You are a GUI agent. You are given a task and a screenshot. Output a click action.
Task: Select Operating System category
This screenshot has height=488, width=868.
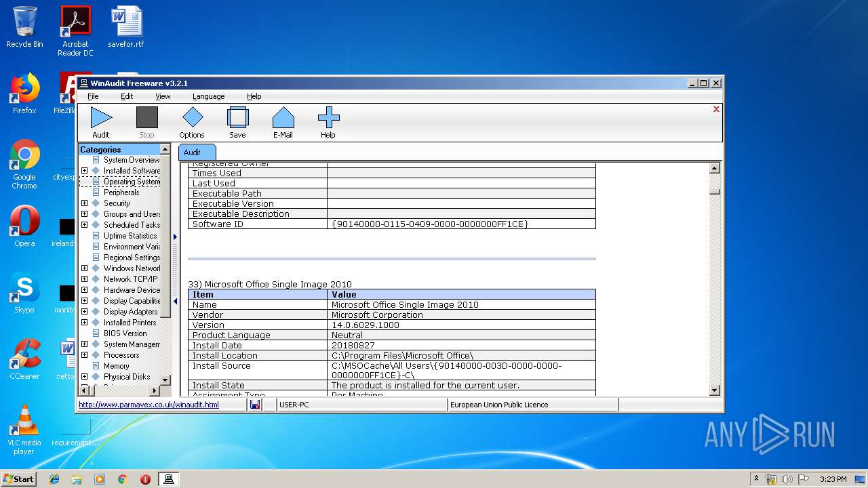click(132, 182)
